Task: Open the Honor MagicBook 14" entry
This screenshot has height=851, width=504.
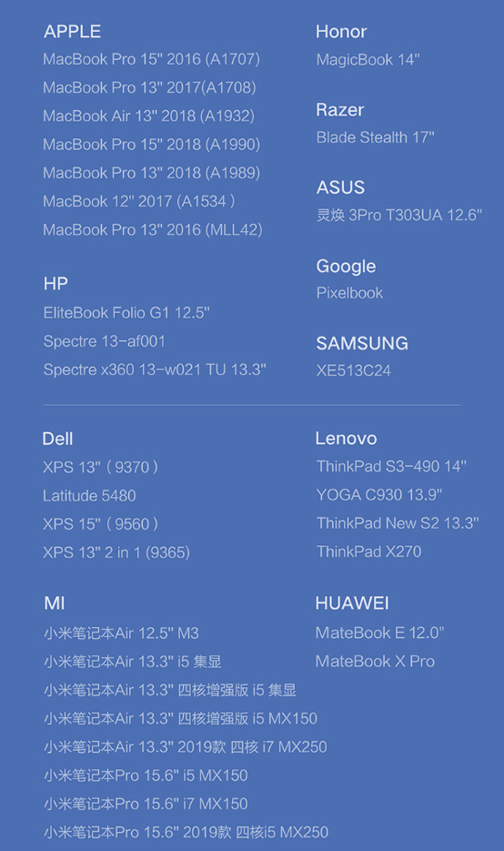Action: coord(368,60)
